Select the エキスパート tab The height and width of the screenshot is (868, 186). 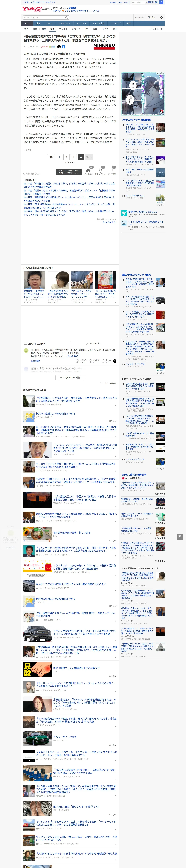coord(64,24)
